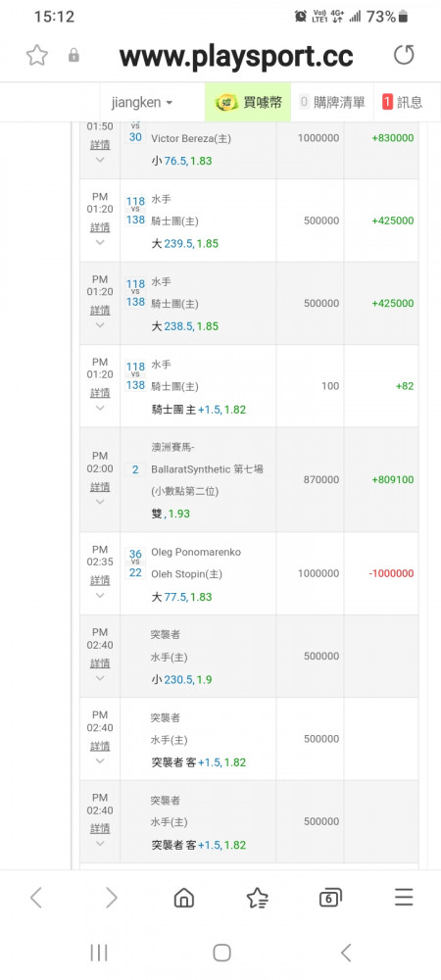
Task: Open the 購牌清單 tab
Action: coord(332,102)
